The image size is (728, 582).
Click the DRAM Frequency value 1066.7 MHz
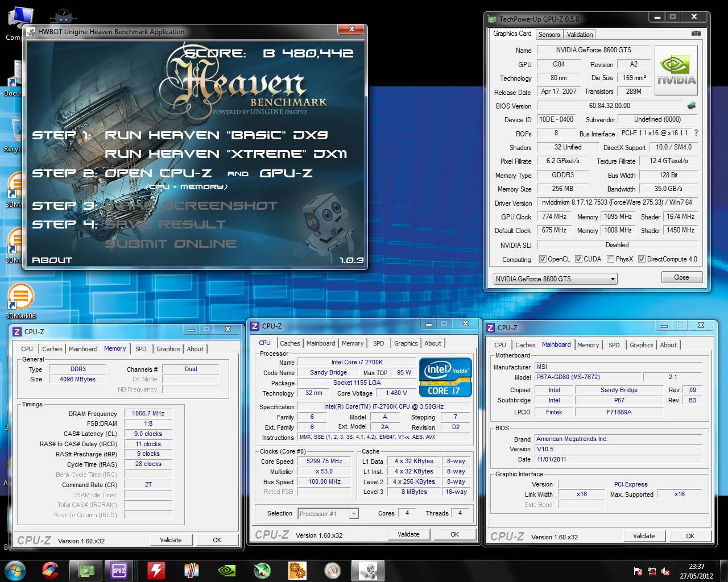148,414
